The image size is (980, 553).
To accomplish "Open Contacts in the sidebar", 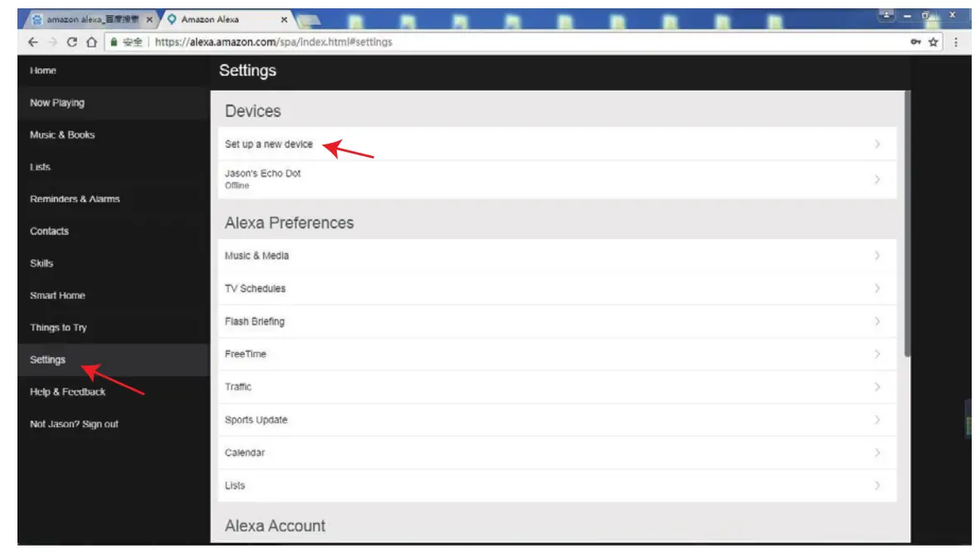I will click(x=50, y=231).
